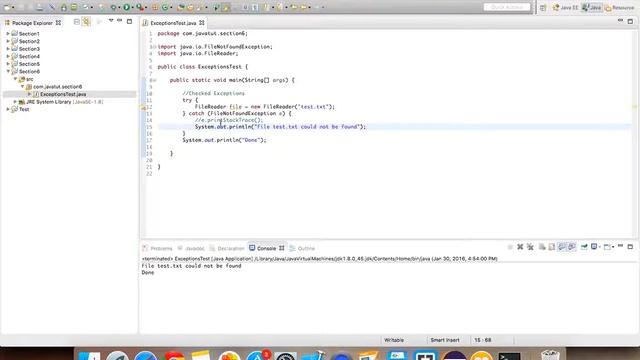Collapse the src folder

(x=15, y=79)
